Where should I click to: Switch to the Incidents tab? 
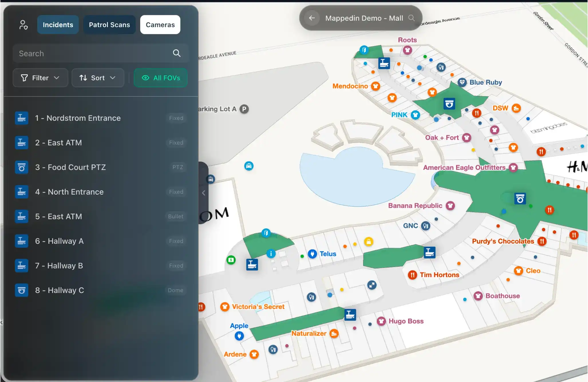click(x=58, y=25)
